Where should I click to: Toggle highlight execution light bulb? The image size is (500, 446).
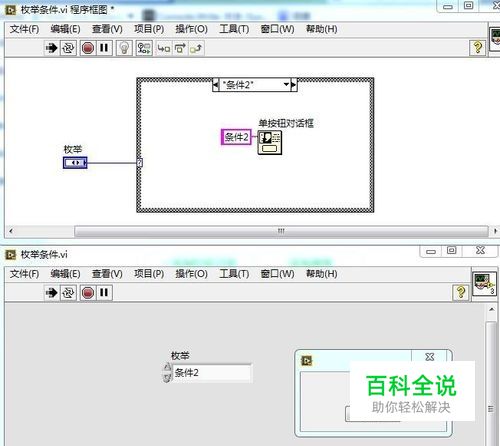[x=124, y=48]
